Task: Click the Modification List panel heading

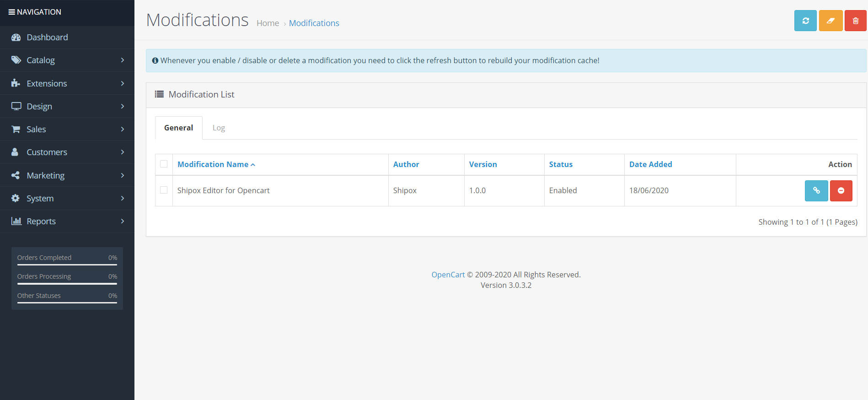Action: (x=202, y=94)
